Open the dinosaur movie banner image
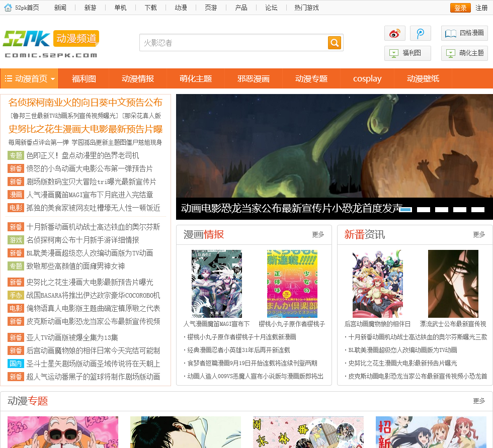This screenshot has height=448, width=493. tap(335, 146)
